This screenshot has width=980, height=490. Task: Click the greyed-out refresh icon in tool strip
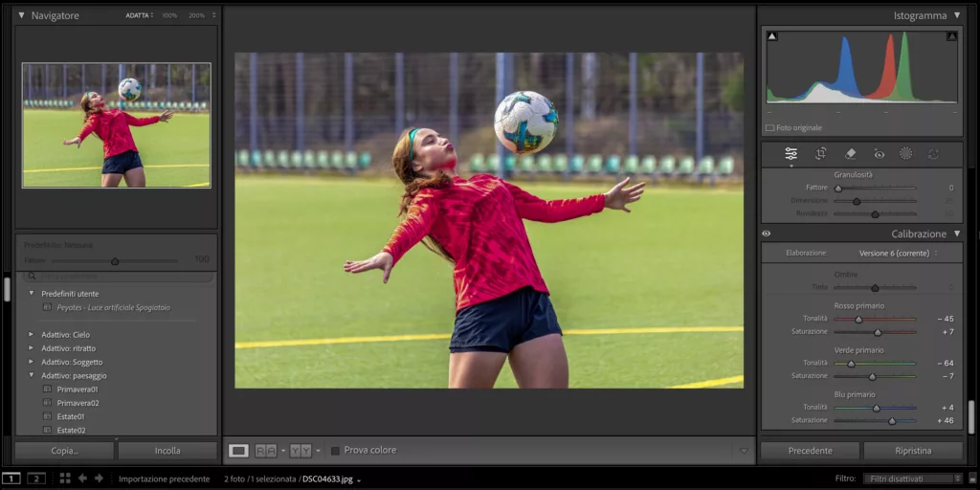click(934, 154)
